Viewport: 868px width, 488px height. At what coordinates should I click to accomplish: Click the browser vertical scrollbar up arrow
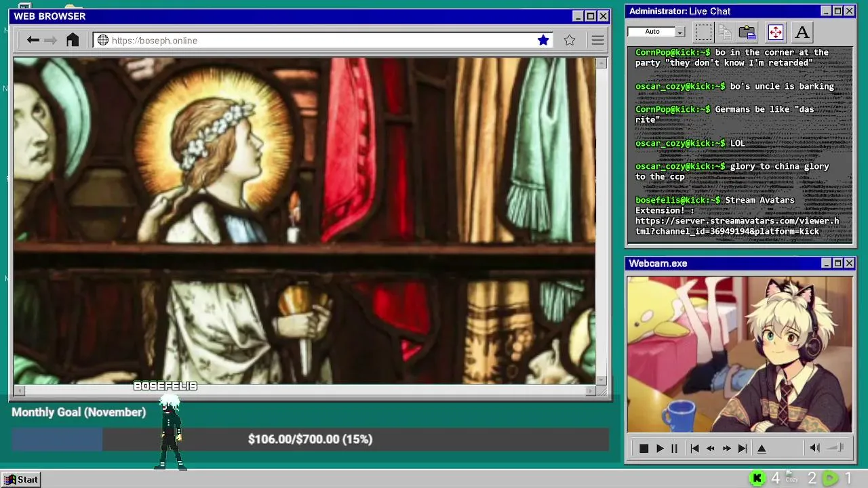[601, 63]
